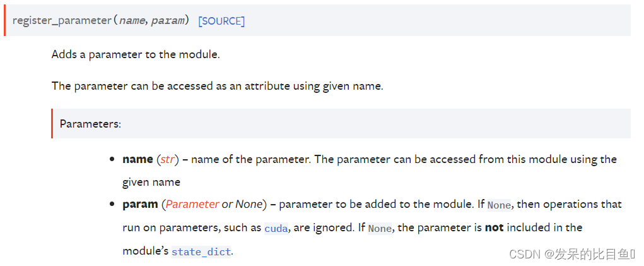The width and height of the screenshot is (644, 266).
Task: Click the red str type link
Action: (x=167, y=159)
